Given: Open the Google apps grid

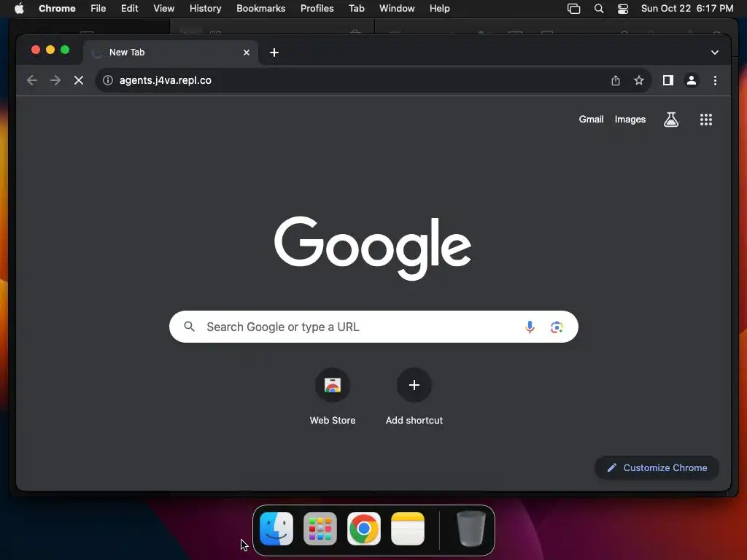Looking at the screenshot, I should [x=706, y=120].
